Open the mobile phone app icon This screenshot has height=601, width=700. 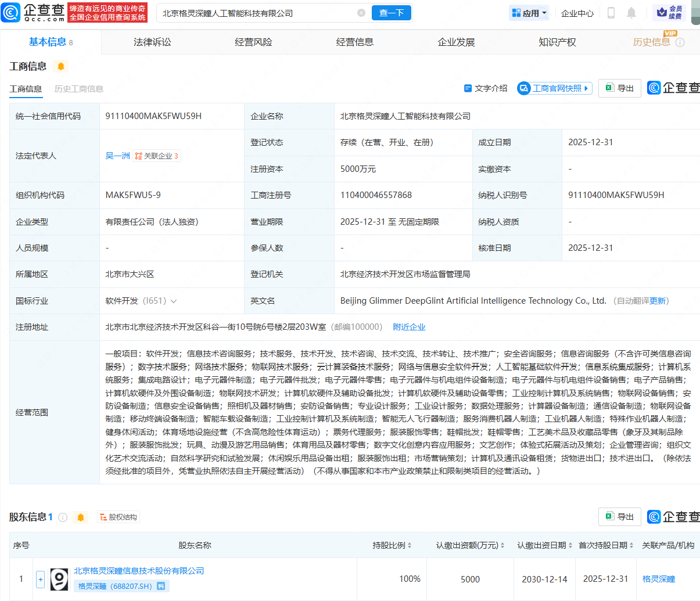(x=611, y=13)
